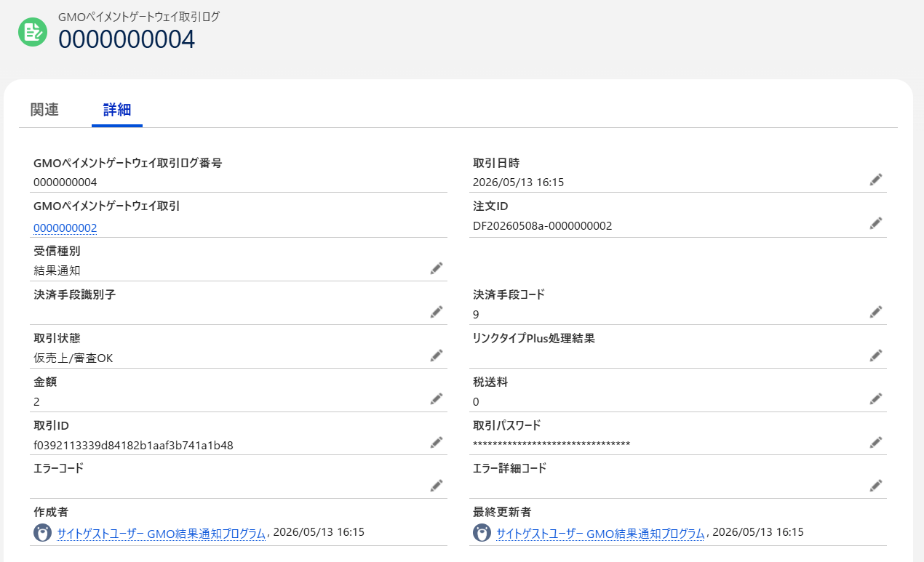Edit the 注文ID field with pencil icon

(876, 223)
